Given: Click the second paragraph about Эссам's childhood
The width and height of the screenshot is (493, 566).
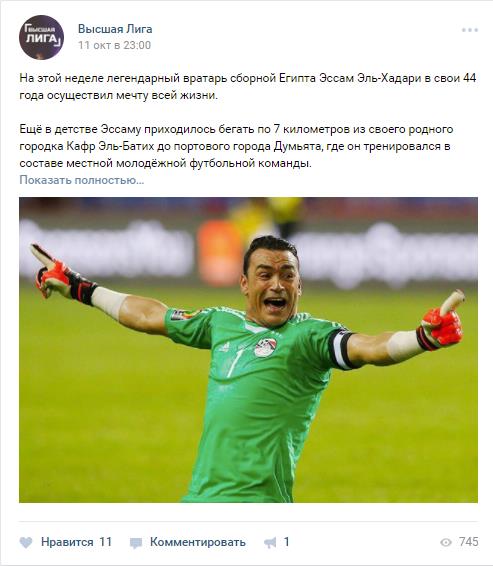Looking at the screenshot, I should (236, 146).
